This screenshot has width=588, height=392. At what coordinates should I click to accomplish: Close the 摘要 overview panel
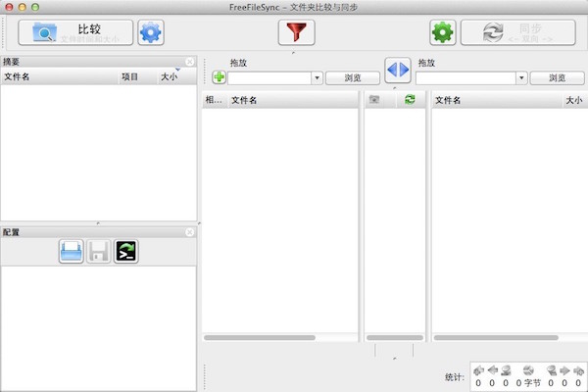click(x=190, y=62)
